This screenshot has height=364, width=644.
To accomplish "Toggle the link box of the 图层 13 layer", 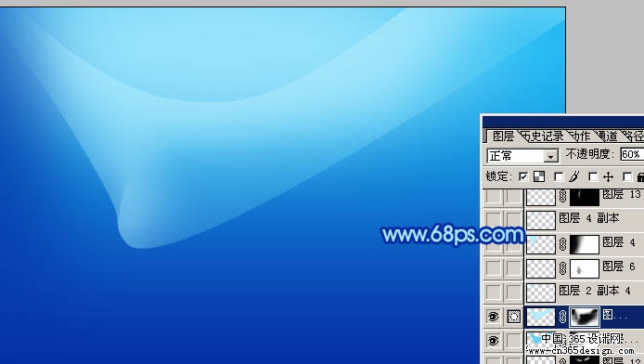I will (513, 197).
